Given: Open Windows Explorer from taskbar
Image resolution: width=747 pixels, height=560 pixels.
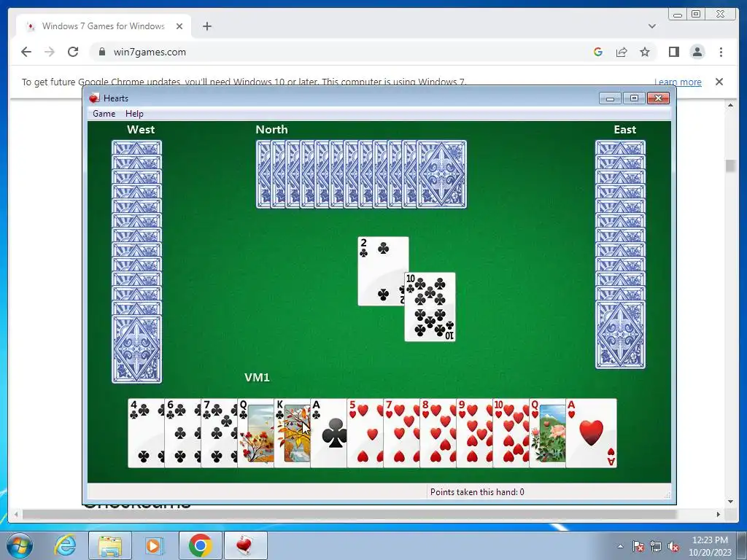Looking at the screenshot, I should 109,545.
